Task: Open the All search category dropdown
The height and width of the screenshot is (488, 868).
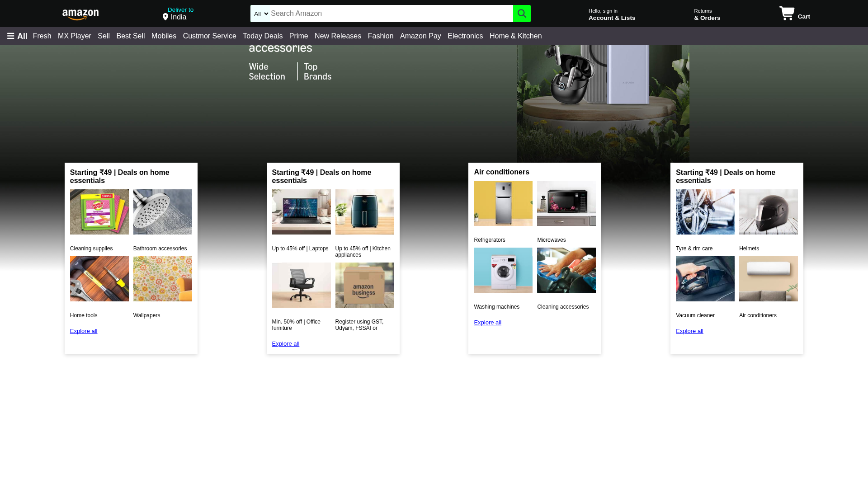Action: click(x=260, y=14)
